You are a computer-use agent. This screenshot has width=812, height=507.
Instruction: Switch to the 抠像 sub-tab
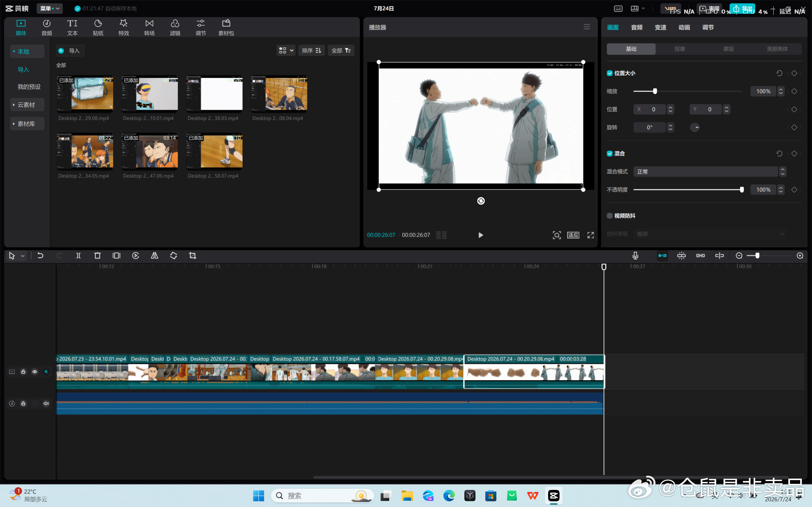coord(680,49)
